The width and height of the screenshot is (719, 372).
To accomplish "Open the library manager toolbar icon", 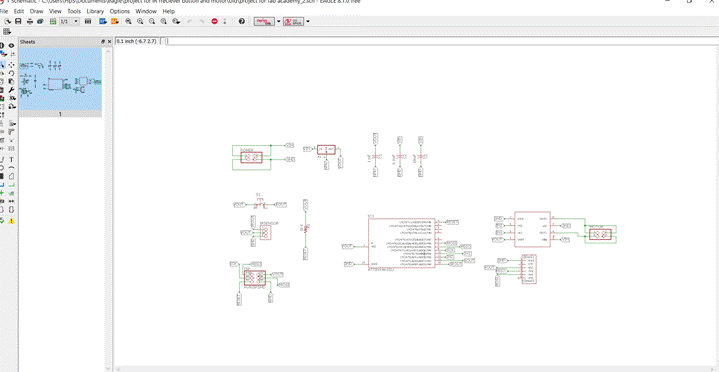I will coord(88,21).
